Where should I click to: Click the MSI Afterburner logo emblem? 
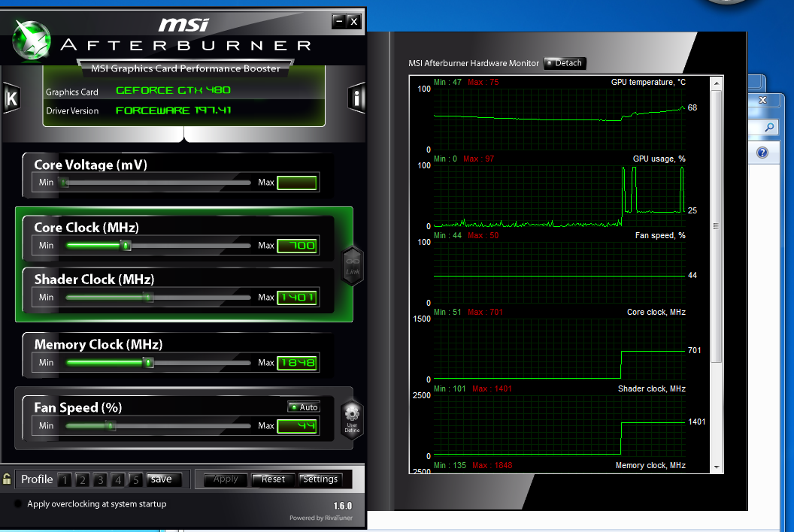[x=31, y=41]
